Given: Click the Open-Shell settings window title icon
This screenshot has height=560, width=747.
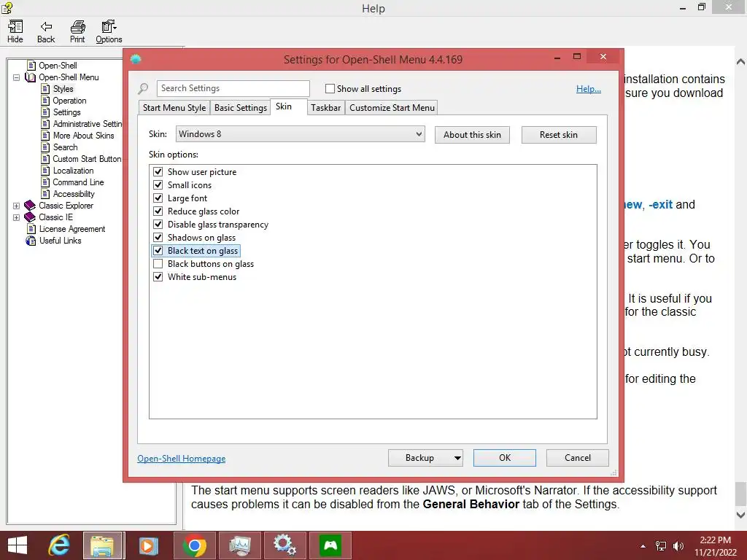Looking at the screenshot, I should (136, 59).
